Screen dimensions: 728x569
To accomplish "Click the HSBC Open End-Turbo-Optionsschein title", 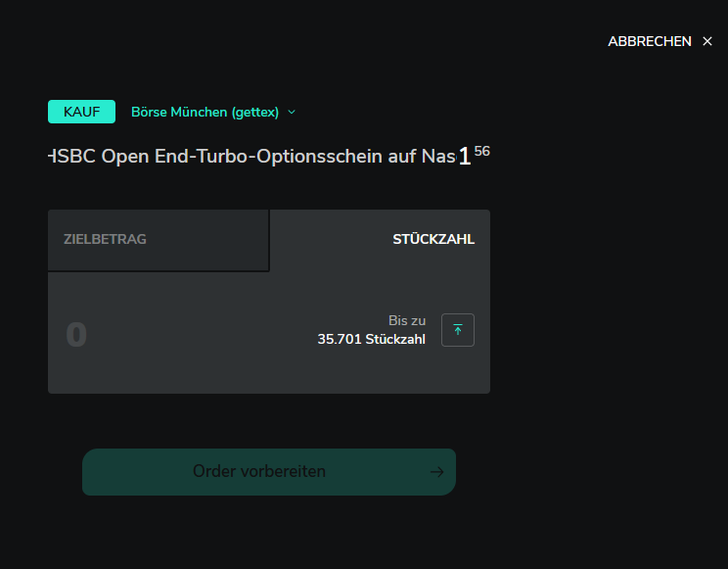I will click(x=252, y=156).
